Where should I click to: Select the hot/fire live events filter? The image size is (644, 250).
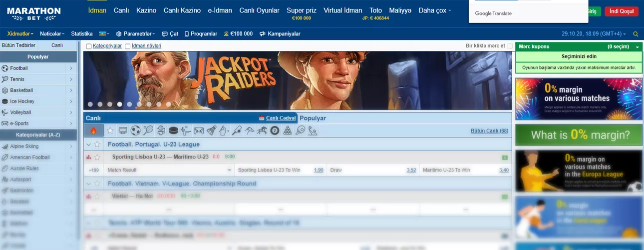click(93, 130)
